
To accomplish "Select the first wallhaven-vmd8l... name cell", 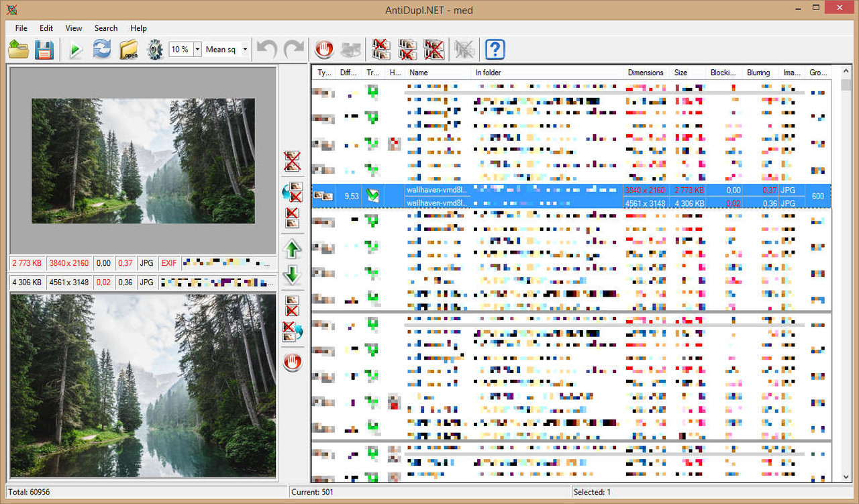I will (x=438, y=190).
